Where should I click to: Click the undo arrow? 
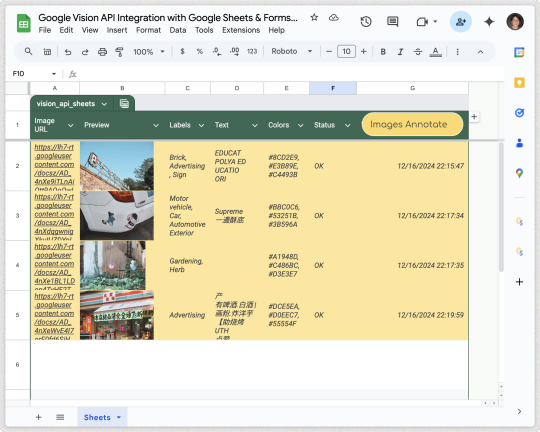pos(68,52)
